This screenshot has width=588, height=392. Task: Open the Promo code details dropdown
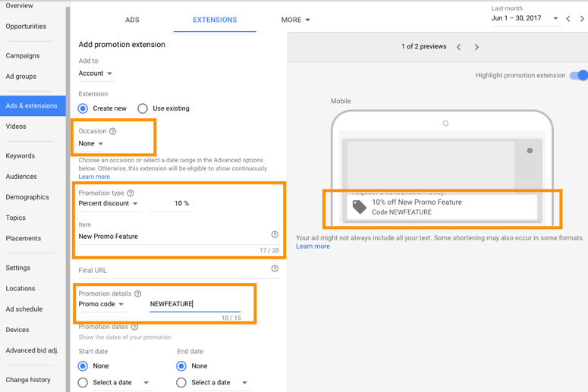pos(101,304)
